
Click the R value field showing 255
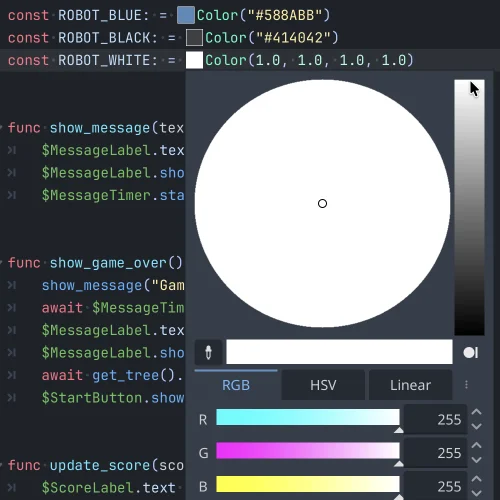[x=435, y=419]
